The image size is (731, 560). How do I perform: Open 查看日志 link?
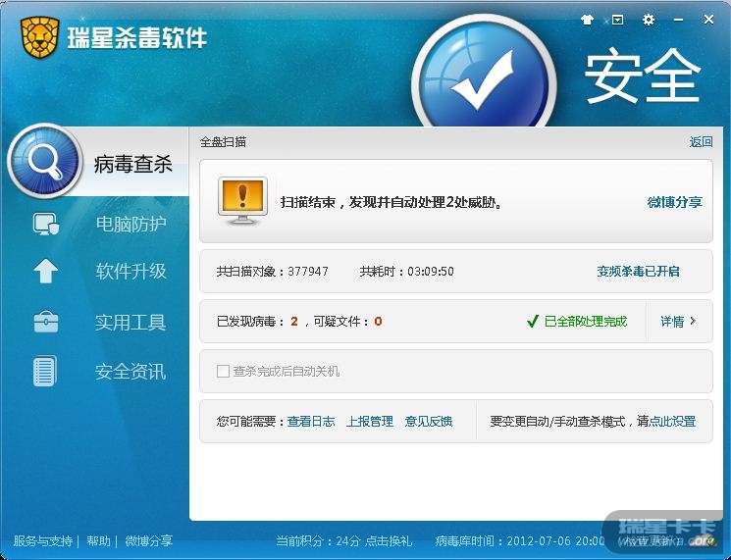click(311, 421)
